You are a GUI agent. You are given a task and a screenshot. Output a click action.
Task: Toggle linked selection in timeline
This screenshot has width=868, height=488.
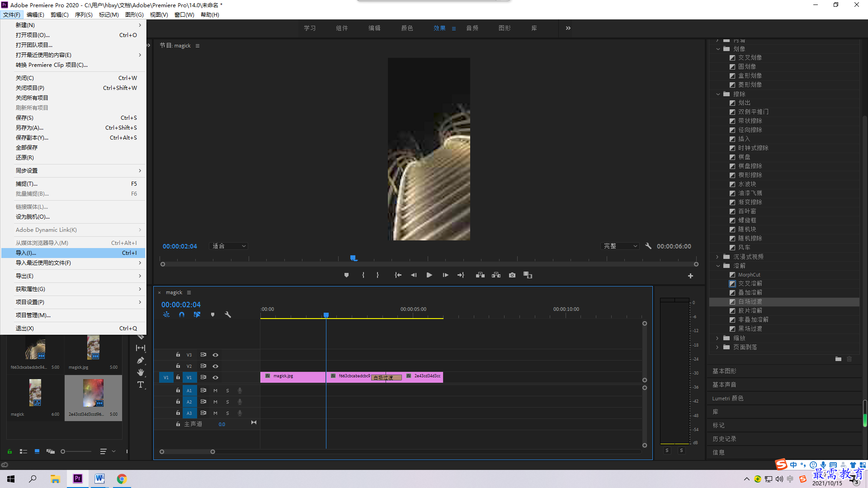(x=197, y=314)
